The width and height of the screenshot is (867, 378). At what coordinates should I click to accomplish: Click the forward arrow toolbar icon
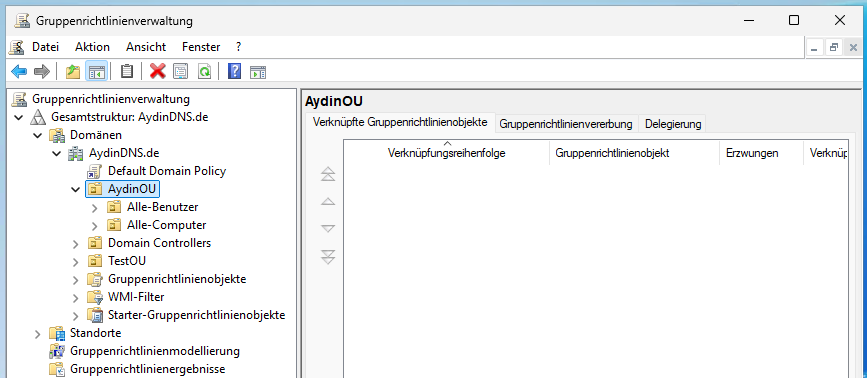41,71
